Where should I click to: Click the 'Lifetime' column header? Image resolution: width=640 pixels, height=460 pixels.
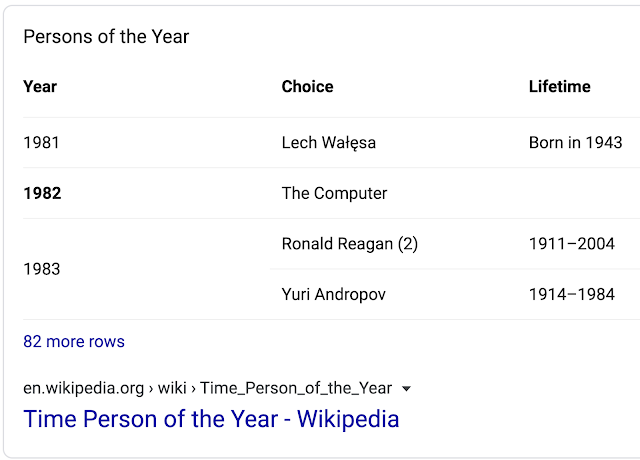[560, 87]
